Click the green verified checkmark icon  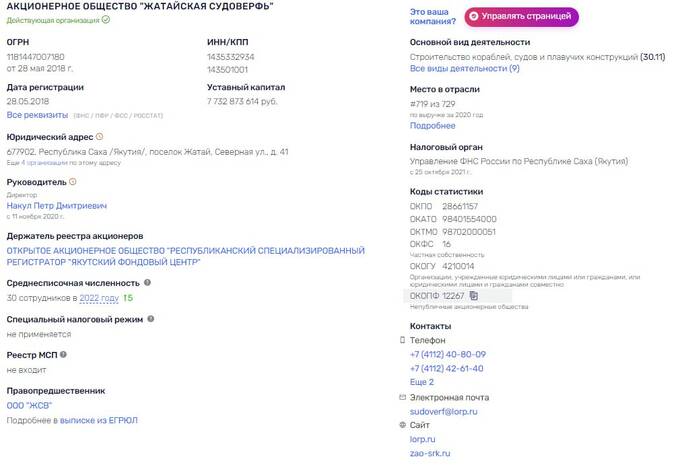(x=106, y=20)
